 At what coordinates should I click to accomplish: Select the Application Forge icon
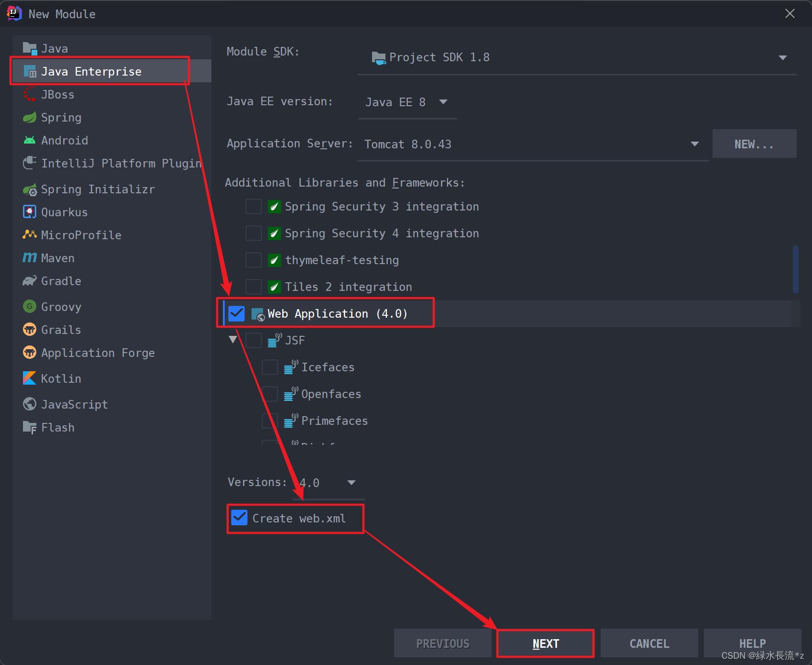pyautogui.click(x=30, y=352)
